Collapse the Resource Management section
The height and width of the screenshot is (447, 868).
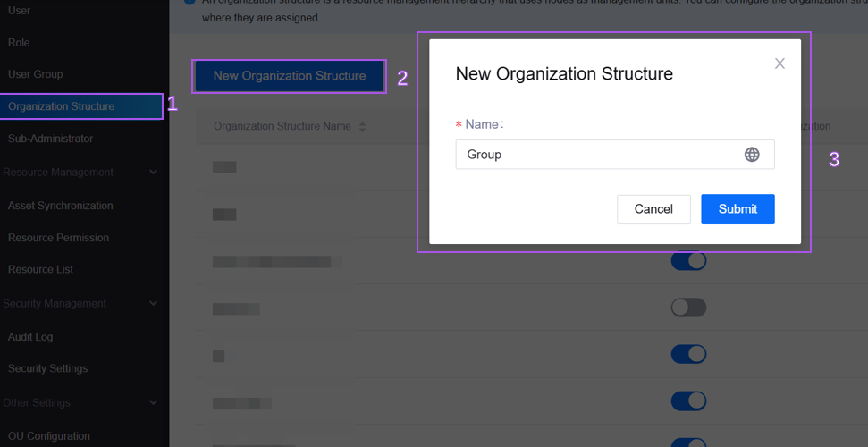pyautogui.click(x=153, y=173)
